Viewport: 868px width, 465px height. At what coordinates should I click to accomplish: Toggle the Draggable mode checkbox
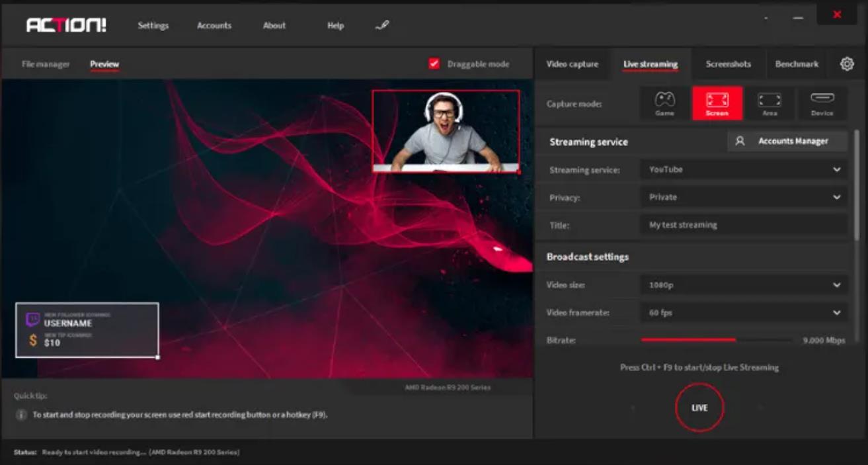(434, 64)
